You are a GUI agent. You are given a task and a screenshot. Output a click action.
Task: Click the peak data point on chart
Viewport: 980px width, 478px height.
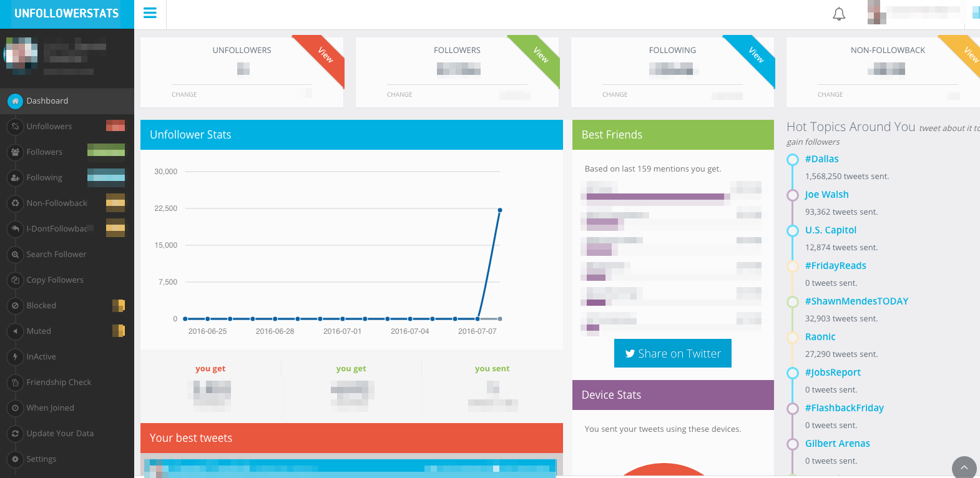point(500,210)
